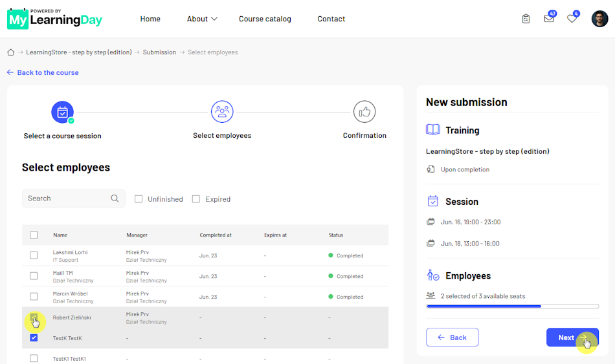Screen dimensions: 615x364
Task: Click the seats progress bar
Action: point(512,306)
